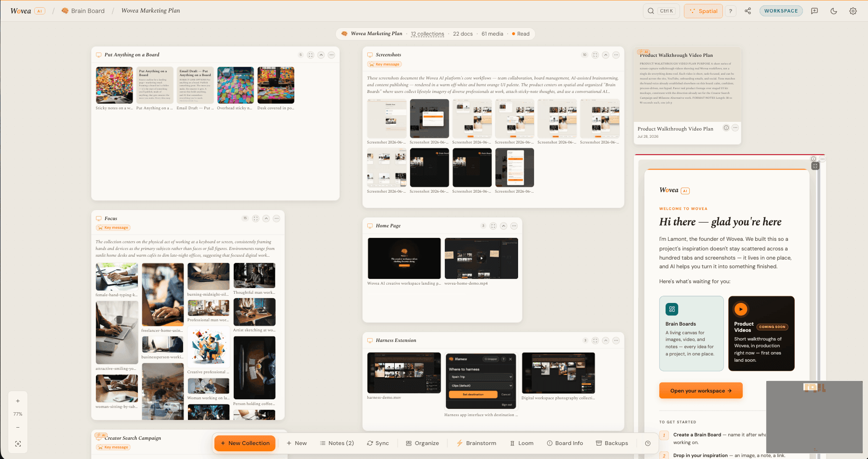Go to Brain Board breadcrumb
This screenshot has width=868, height=459.
(x=83, y=11)
